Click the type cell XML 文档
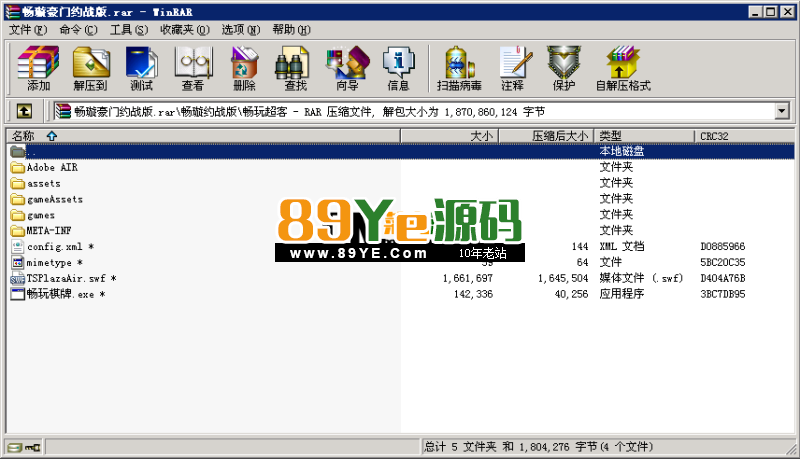This screenshot has width=800, height=459. point(621,247)
